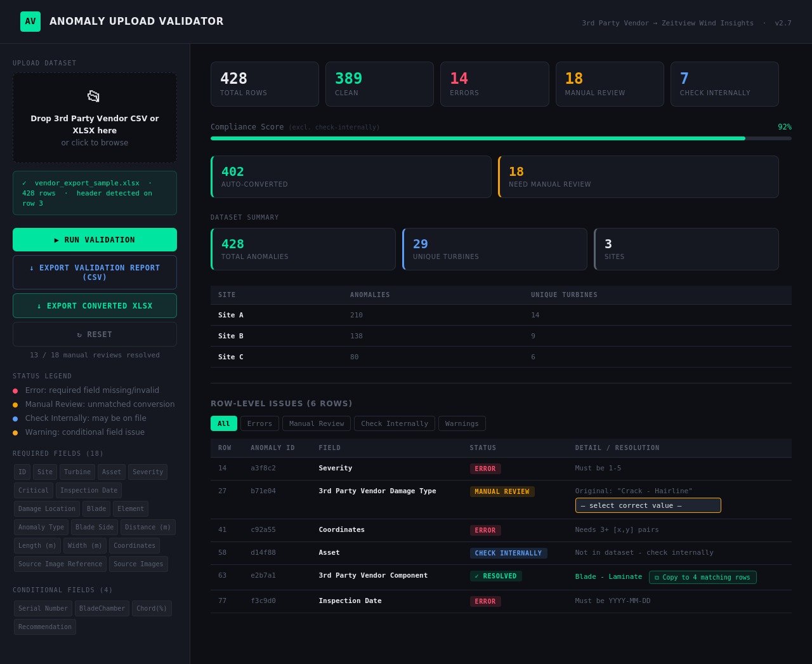Click the ERROR badge on row 14

(x=485, y=468)
